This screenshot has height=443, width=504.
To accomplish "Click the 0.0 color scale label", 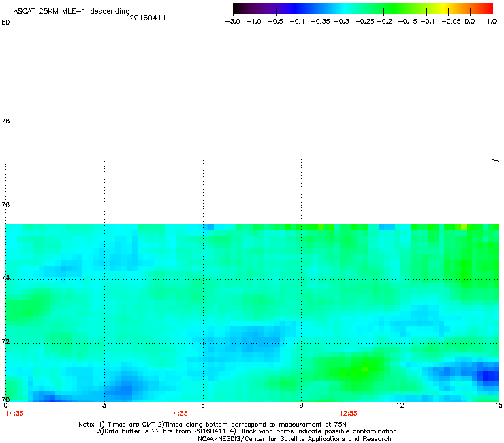I will point(470,22).
